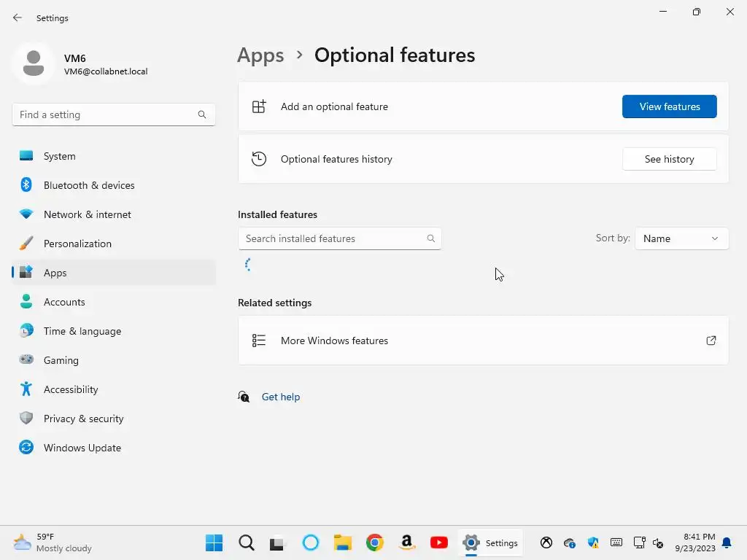The image size is (747, 560).
Task: Go to Windows Update section
Action: pyautogui.click(x=82, y=448)
